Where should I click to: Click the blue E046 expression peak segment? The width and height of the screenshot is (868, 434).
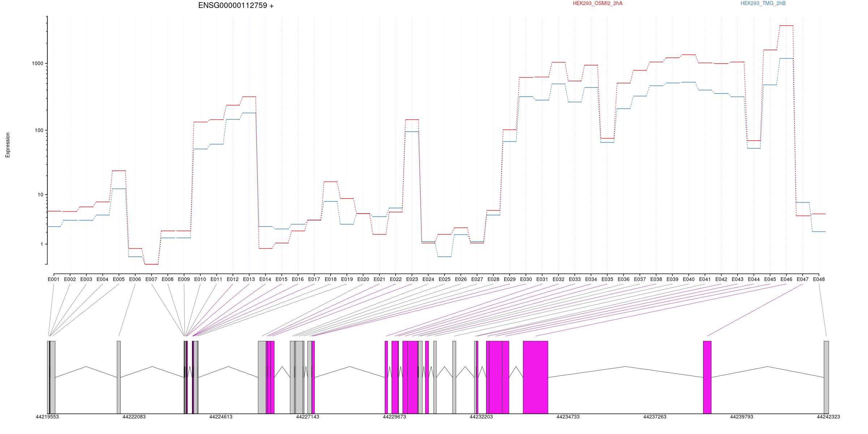[786, 58]
